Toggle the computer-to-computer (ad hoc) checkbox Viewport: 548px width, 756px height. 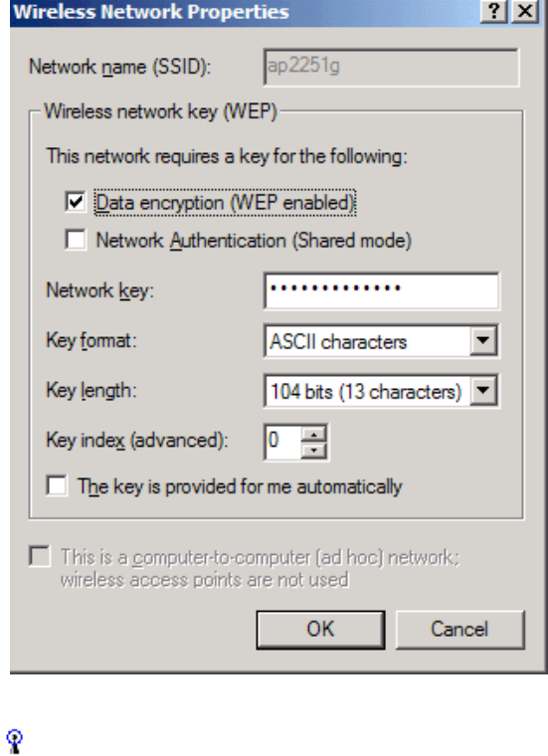point(40,556)
